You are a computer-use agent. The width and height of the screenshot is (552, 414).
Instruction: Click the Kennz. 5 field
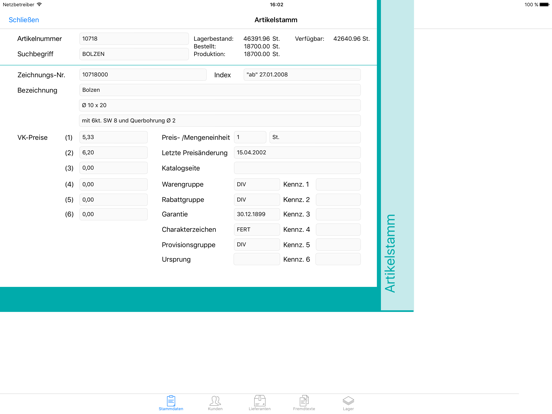pyautogui.click(x=338, y=244)
